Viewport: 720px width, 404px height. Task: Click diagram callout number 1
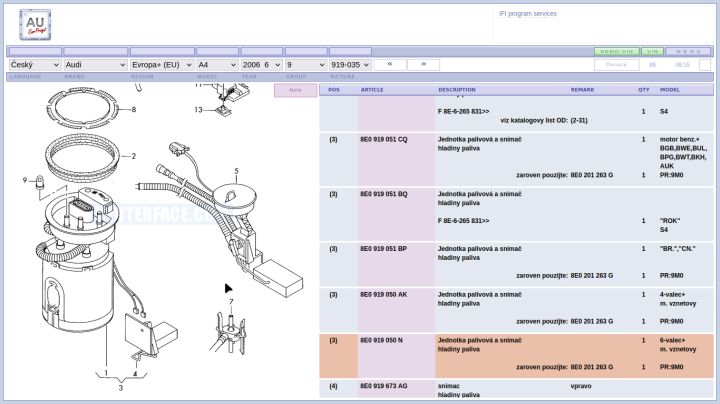click(106, 373)
